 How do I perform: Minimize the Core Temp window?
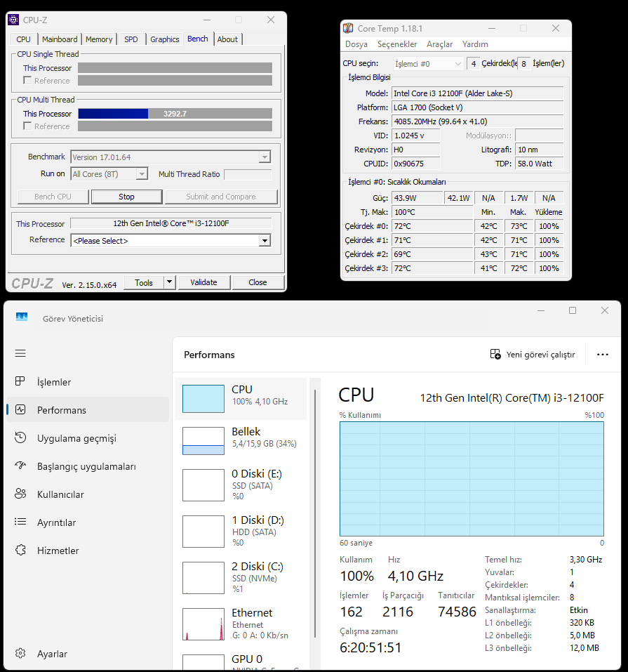pyautogui.click(x=492, y=28)
